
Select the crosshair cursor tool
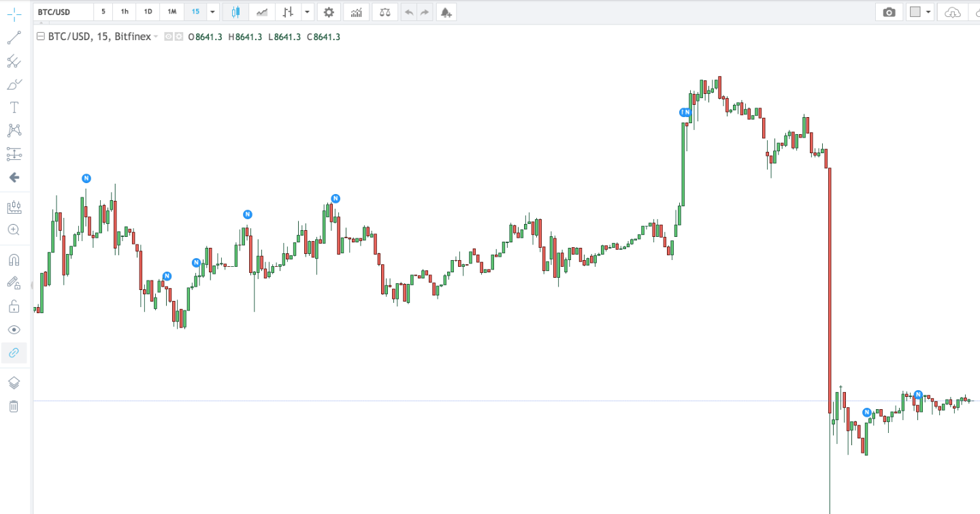(x=14, y=13)
